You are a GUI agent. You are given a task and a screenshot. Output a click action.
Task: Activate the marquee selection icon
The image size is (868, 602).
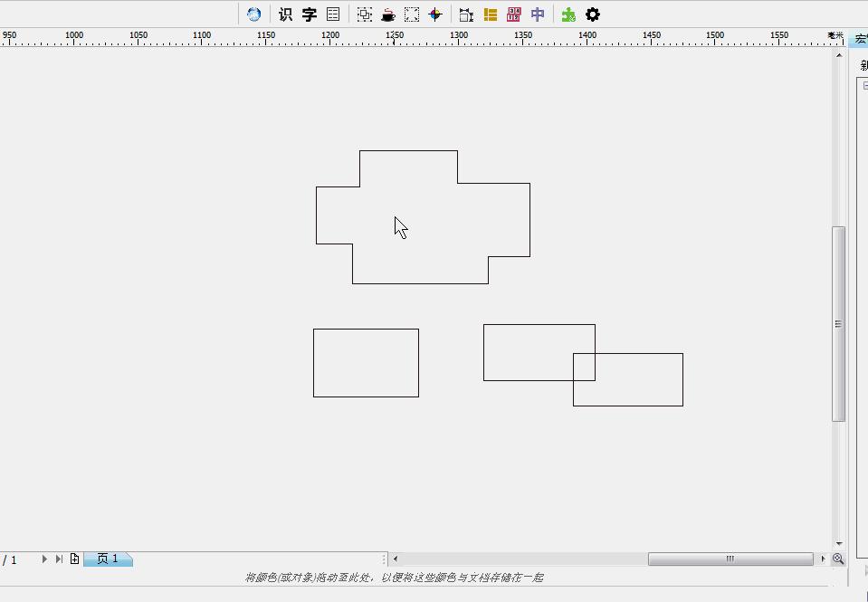tap(410, 14)
